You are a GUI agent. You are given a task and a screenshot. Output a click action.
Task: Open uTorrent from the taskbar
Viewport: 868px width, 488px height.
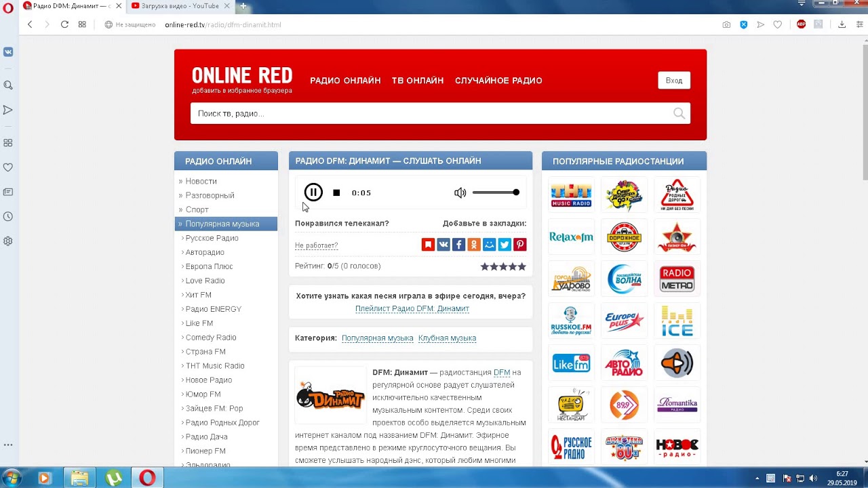pyautogui.click(x=113, y=478)
